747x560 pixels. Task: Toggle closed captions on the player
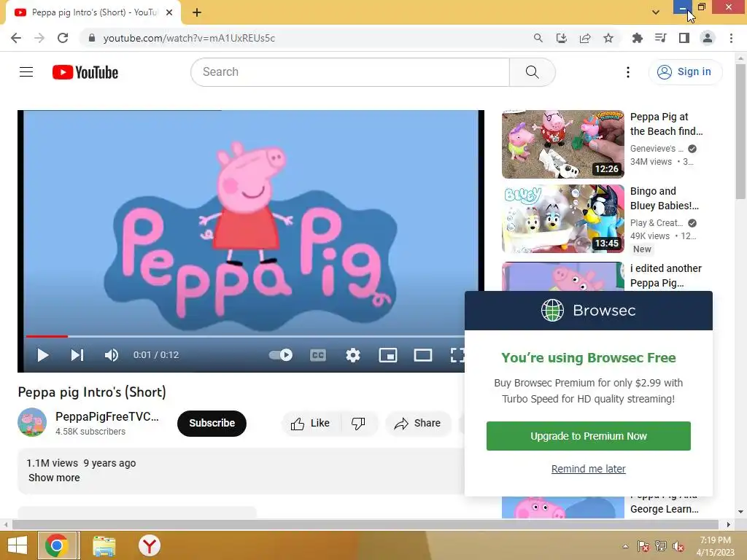pos(318,355)
